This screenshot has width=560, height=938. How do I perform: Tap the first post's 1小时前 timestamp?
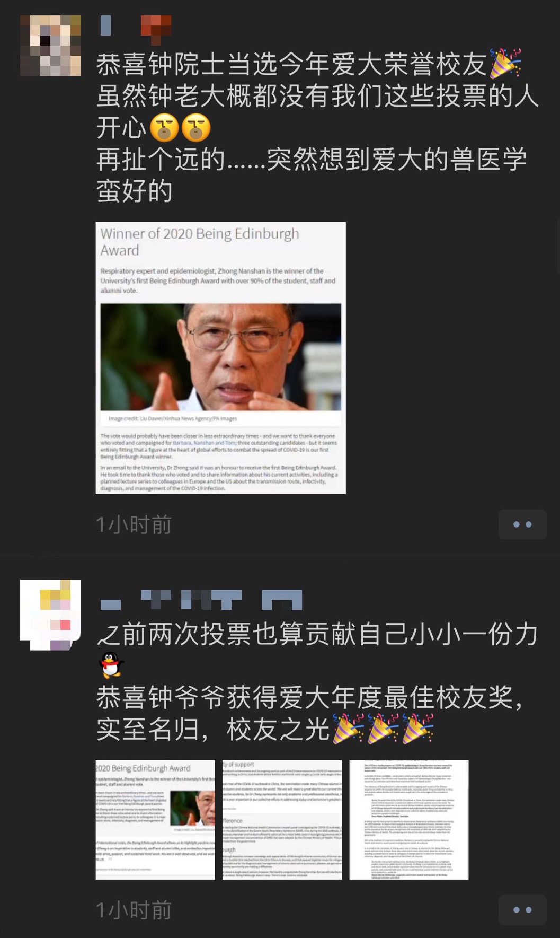tap(134, 525)
